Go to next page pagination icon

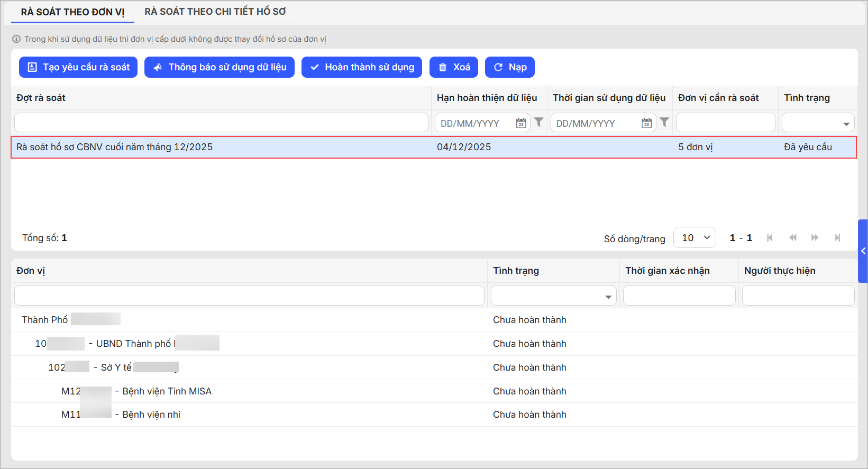click(815, 238)
